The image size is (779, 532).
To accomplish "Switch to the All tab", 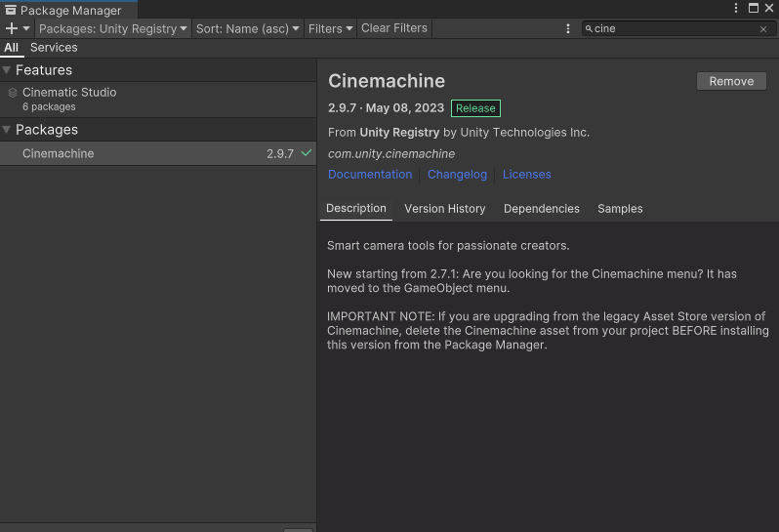I will tap(11, 48).
